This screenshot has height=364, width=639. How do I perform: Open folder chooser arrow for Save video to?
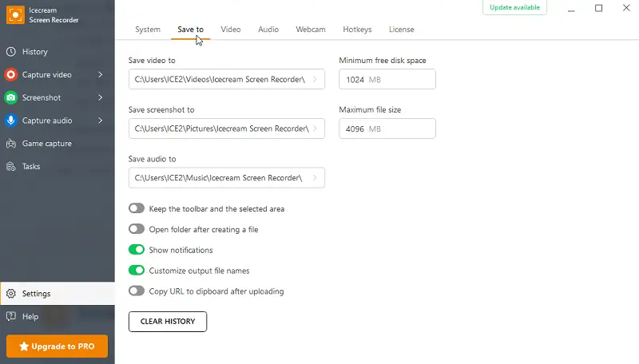pos(315,79)
